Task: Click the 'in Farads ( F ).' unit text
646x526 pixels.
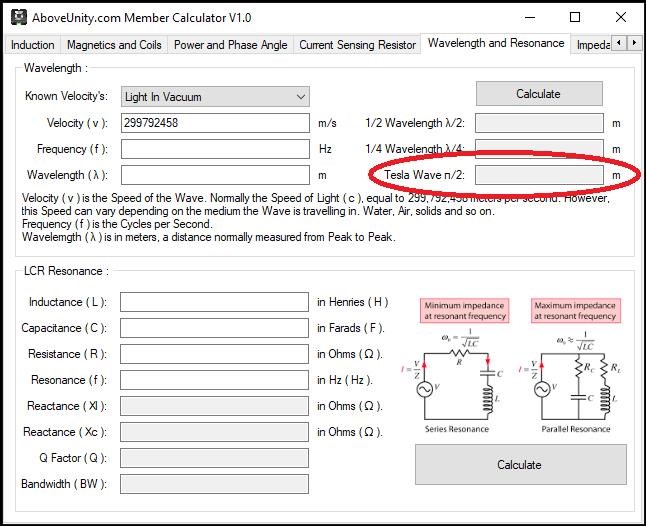Action: [x=351, y=328]
